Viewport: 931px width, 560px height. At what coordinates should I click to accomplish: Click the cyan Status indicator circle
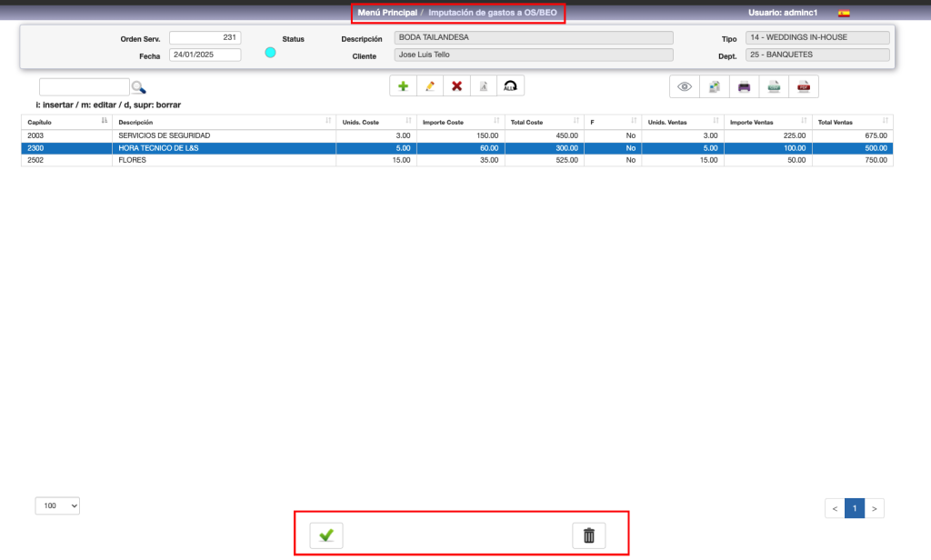[270, 53]
